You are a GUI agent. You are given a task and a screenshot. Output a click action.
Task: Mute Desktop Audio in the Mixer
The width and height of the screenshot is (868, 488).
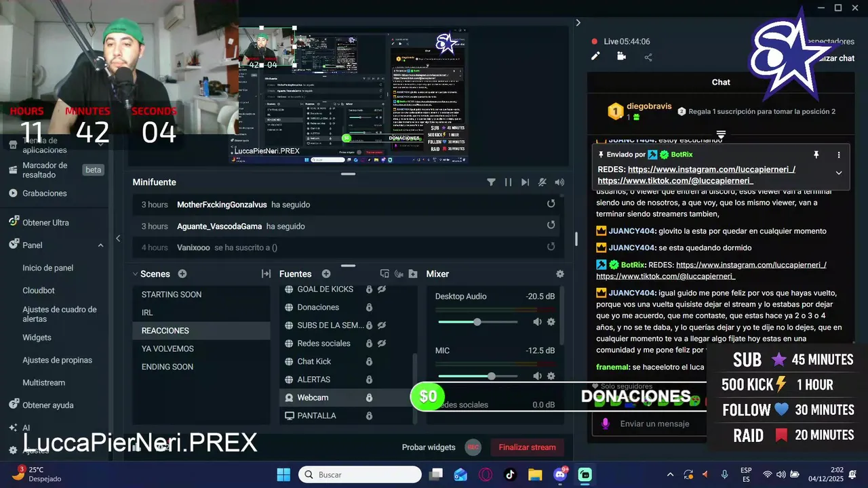(537, 322)
